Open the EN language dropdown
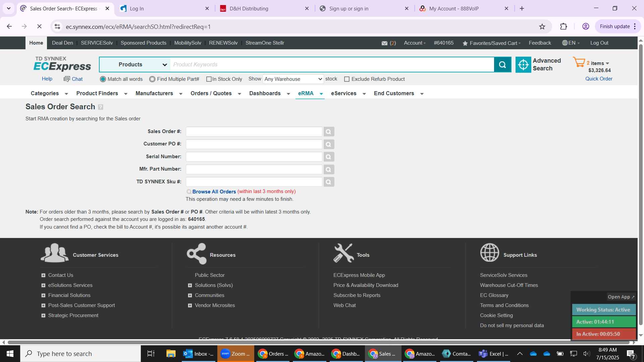Viewport: 644px width, 362px height. [x=571, y=43]
